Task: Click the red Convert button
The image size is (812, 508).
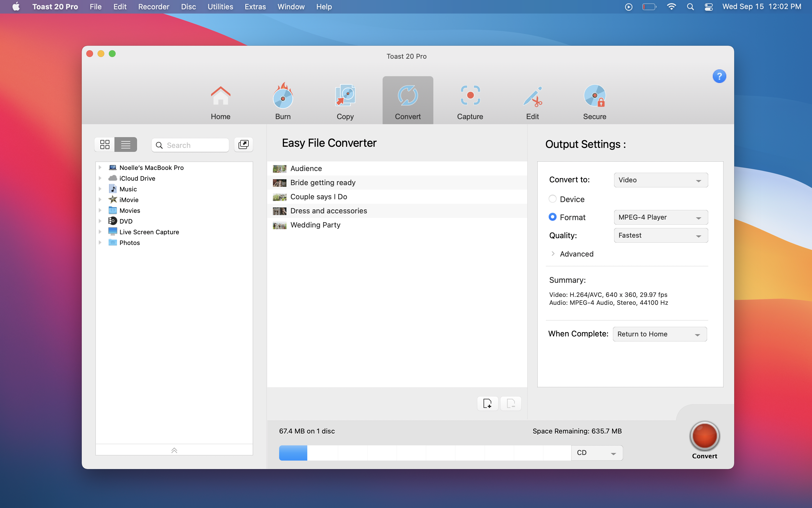Action: pos(705,436)
